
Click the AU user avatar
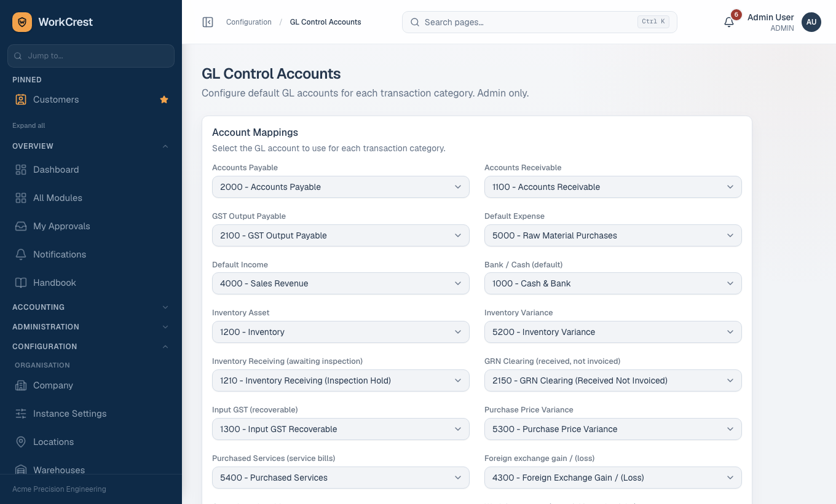[x=811, y=22]
